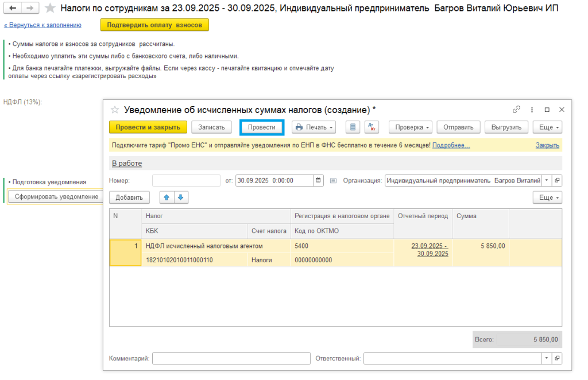
Task: Open the calendar date picker
Action: [x=318, y=180]
